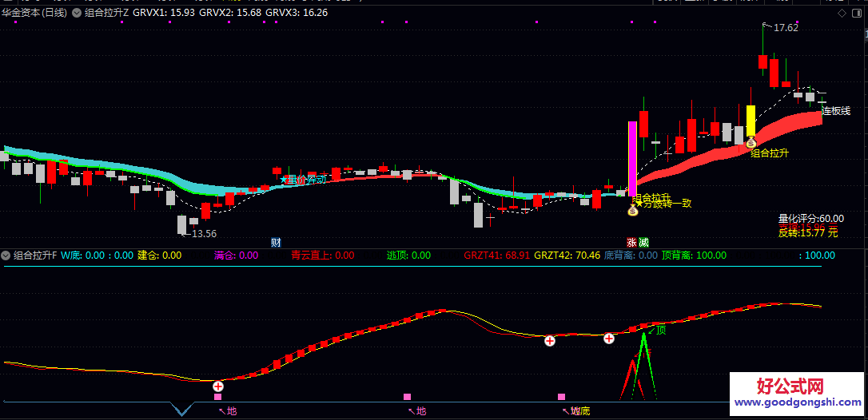Click the GRVX2: 15.68 value
The height and width of the screenshot is (420, 868).
[230, 12]
